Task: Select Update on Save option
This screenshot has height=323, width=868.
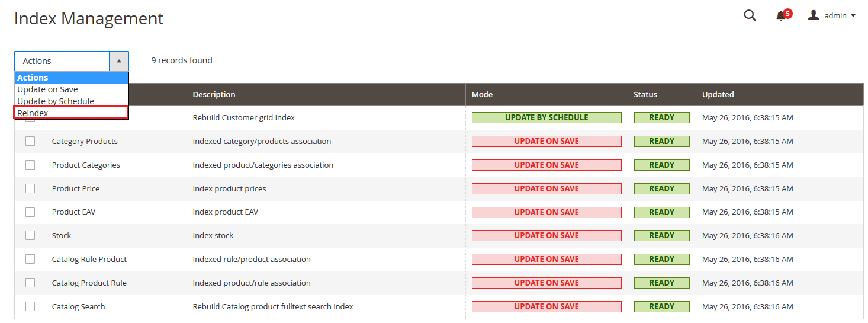Action: pyautogui.click(x=47, y=89)
